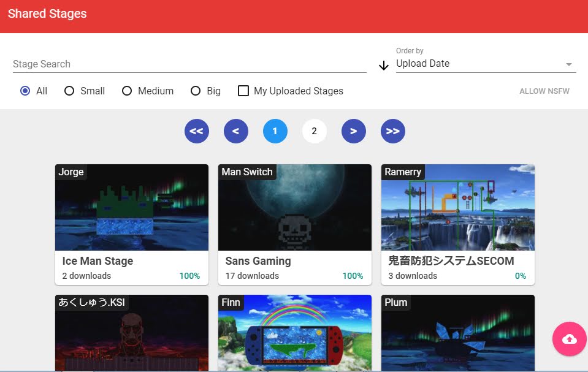Image resolution: width=588 pixels, height=372 pixels.
Task: Open the Sans Gaming stage thumbnail
Action: [x=295, y=207]
